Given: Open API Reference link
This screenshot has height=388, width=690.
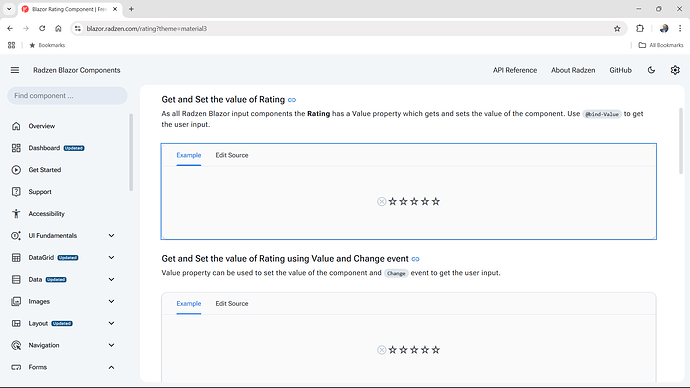Looking at the screenshot, I should pyautogui.click(x=515, y=70).
